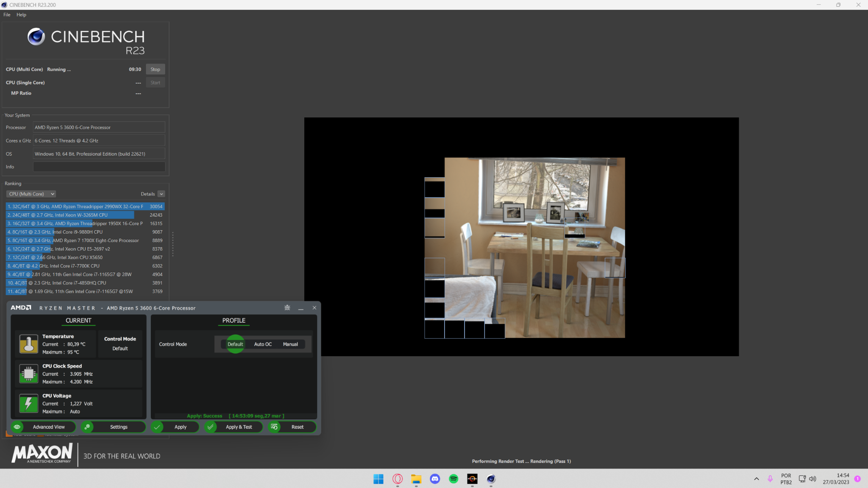This screenshot has width=868, height=488.
Task: Click the Ryzen Master temperature thermometer icon
Action: click(x=28, y=344)
